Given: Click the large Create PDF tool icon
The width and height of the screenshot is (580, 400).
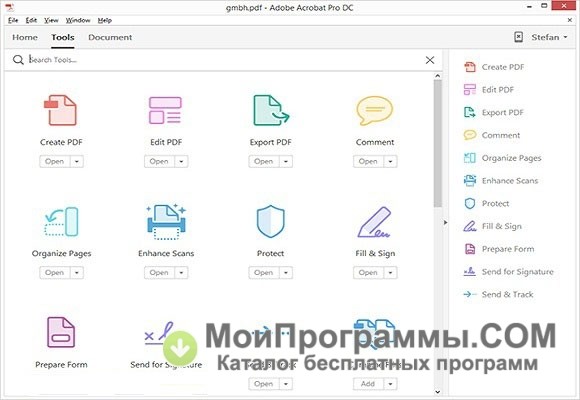Looking at the screenshot, I should pos(61,110).
